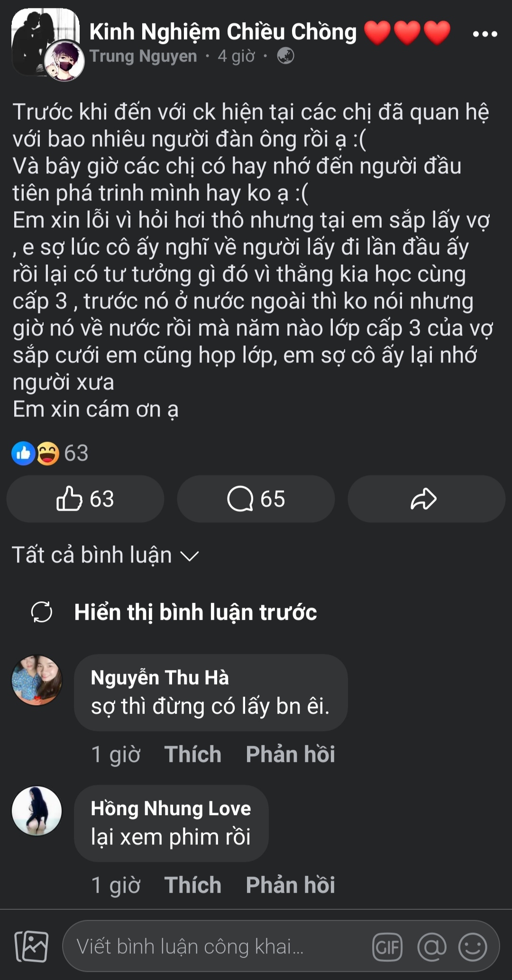Tap the public globe privacy icon
The width and height of the screenshot is (512, 980).
285,56
